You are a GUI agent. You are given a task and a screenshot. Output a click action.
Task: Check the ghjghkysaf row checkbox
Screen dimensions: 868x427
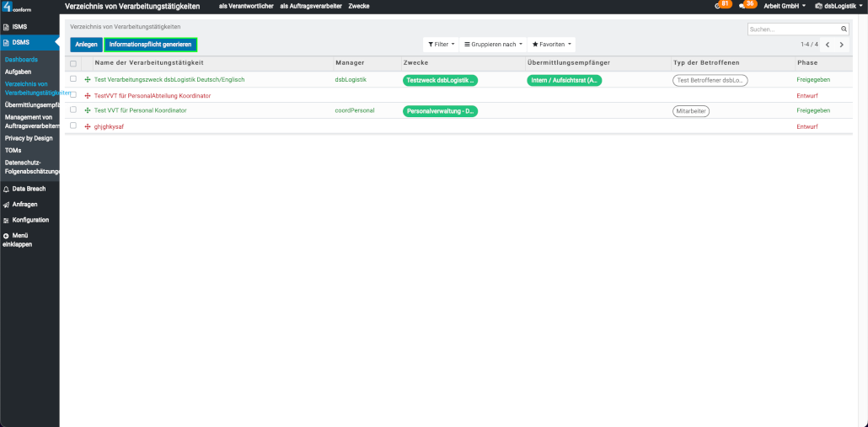(x=73, y=125)
